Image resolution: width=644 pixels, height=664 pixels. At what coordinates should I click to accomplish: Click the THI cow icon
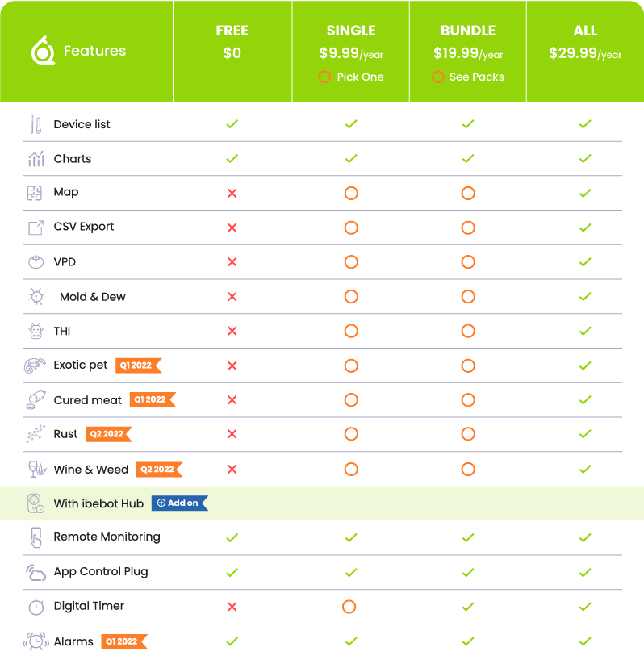[36, 331]
